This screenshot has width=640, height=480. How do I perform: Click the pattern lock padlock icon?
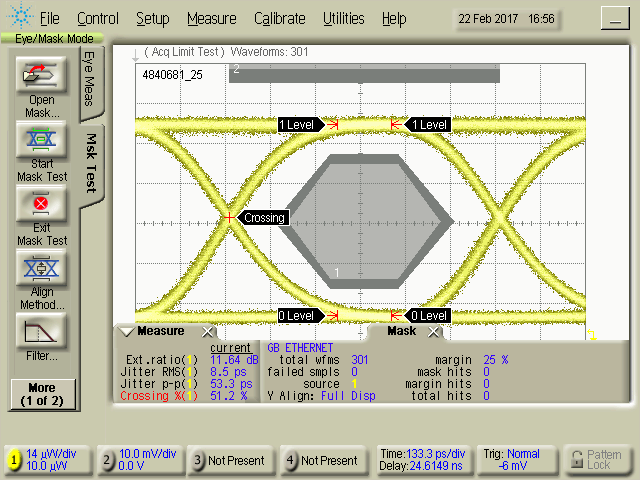tap(577, 459)
